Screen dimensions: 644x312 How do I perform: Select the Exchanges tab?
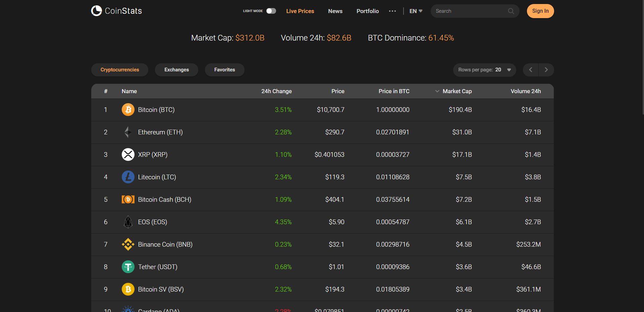pos(176,70)
